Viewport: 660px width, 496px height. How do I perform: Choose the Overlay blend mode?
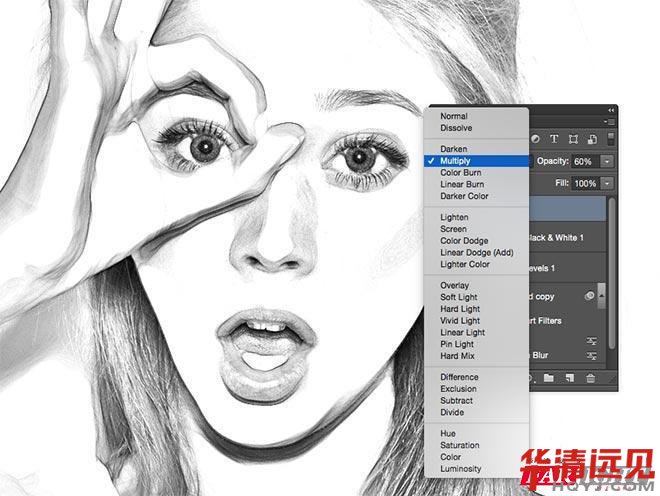tap(455, 285)
